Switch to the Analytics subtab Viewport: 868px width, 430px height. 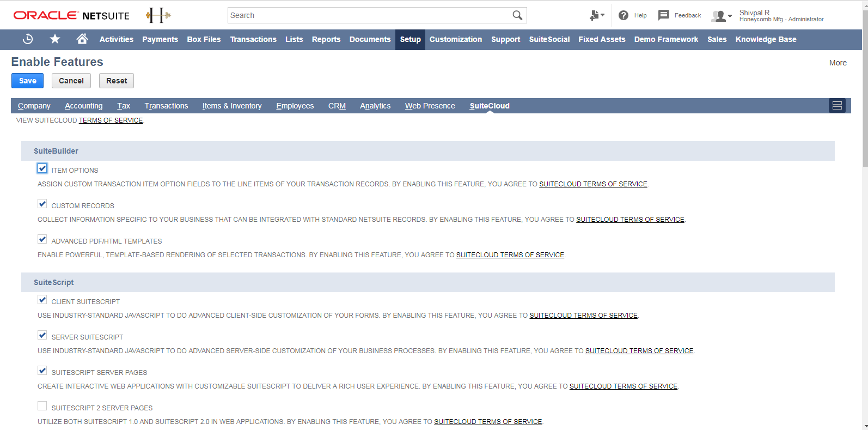(x=375, y=106)
